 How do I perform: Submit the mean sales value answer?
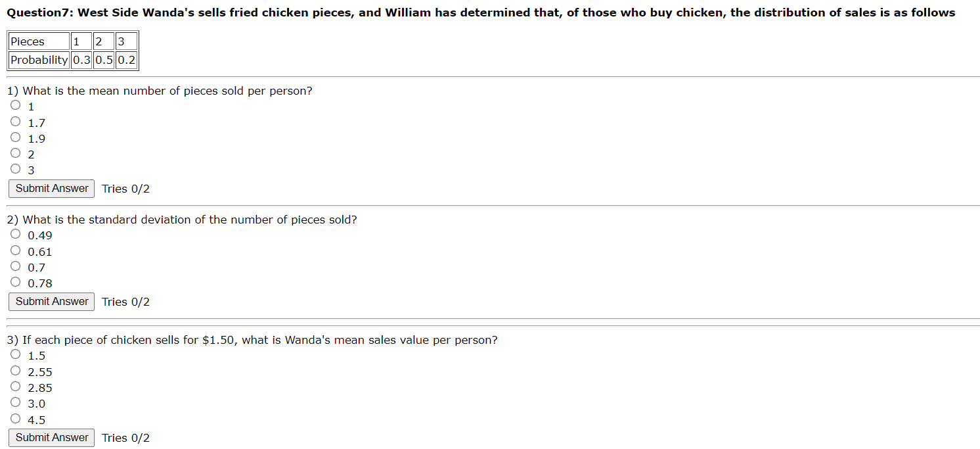click(51, 437)
